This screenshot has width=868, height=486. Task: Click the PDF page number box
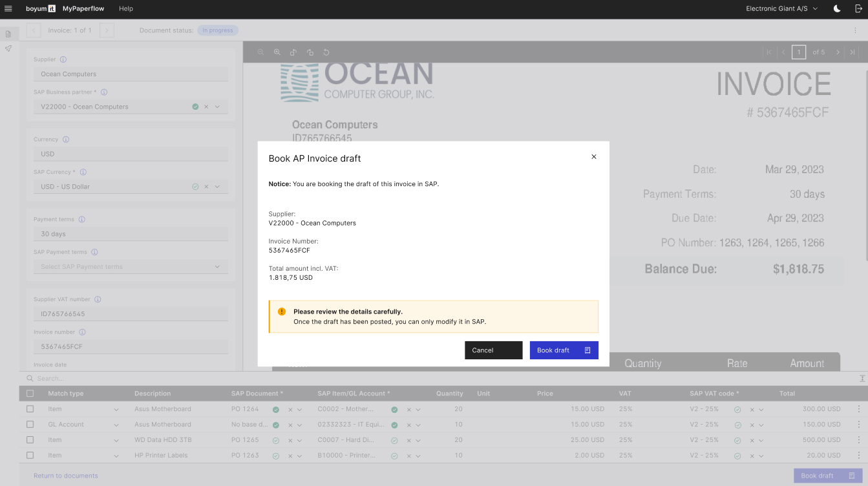(x=799, y=52)
